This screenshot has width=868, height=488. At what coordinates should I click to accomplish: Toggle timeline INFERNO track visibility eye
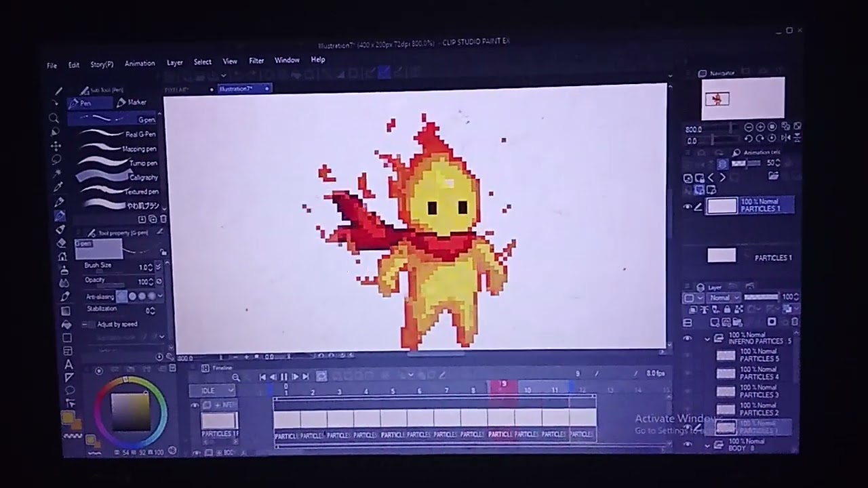(195, 405)
